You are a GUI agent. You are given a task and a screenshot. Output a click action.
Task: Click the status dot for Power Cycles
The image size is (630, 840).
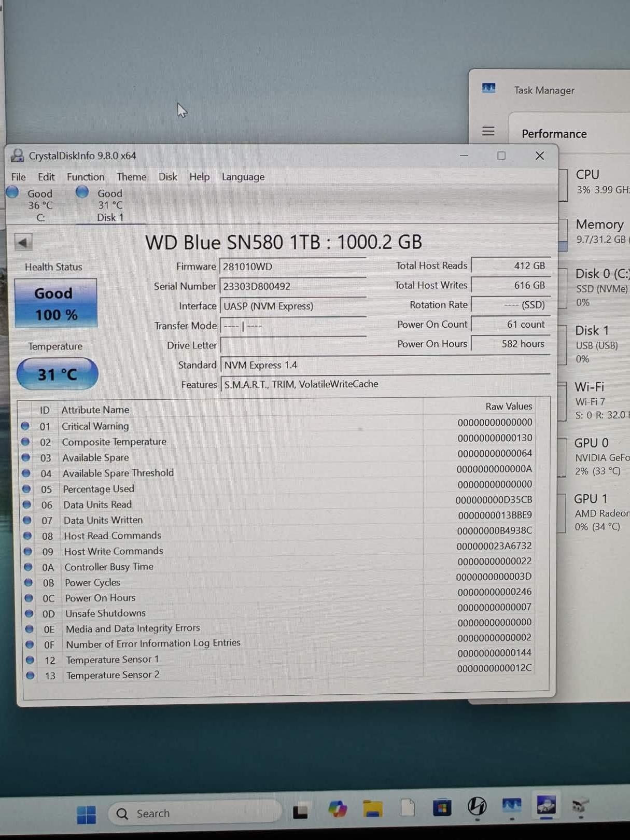pos(29,582)
